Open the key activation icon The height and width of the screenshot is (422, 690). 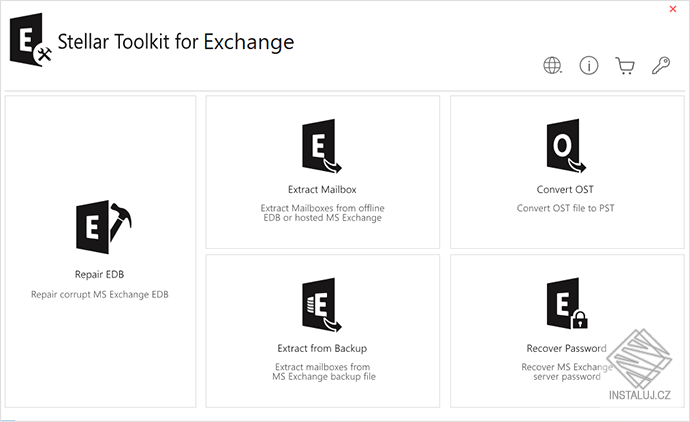click(x=661, y=66)
